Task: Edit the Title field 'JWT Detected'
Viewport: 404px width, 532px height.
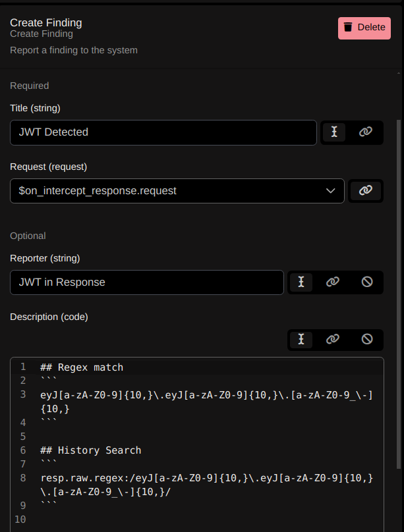Action: tap(163, 132)
